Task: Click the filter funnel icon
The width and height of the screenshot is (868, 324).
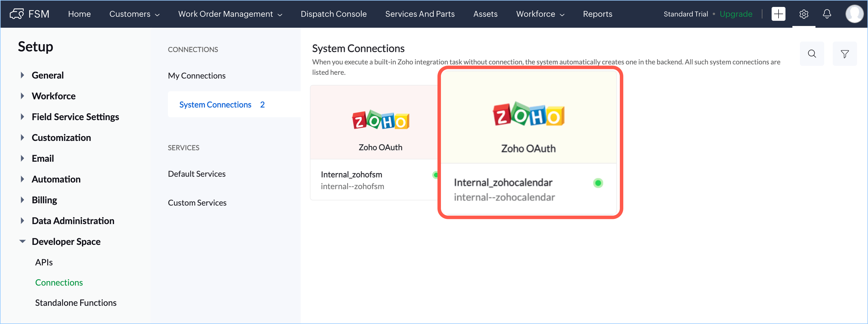Action: point(844,54)
